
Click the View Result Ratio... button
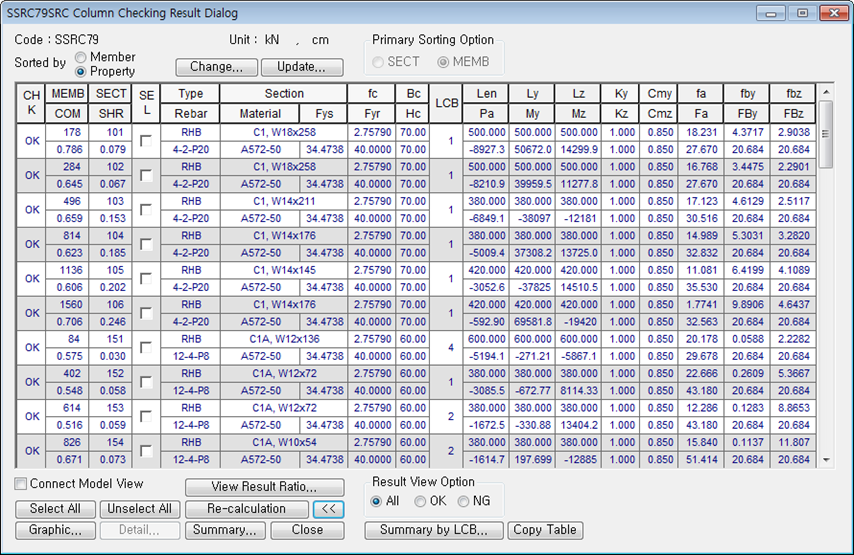265,487
